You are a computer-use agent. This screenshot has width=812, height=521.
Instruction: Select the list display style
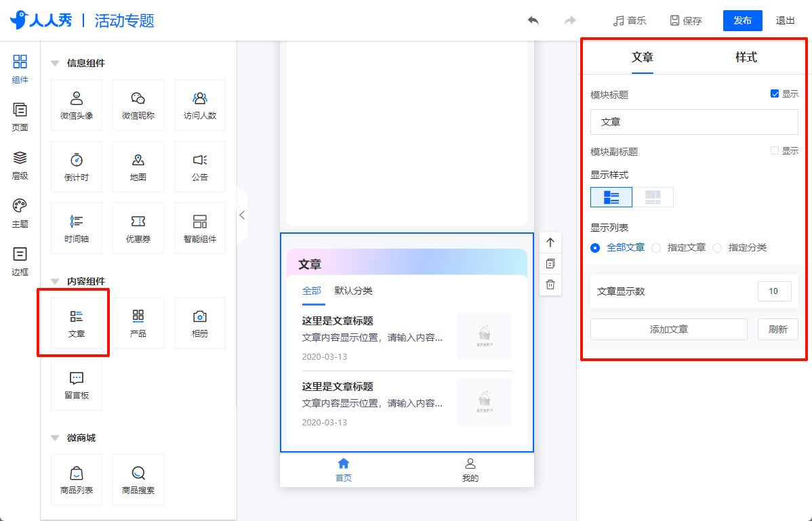click(x=611, y=197)
